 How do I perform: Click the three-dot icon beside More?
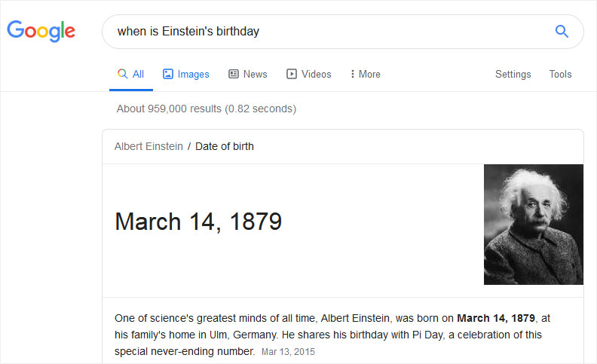[x=353, y=74]
